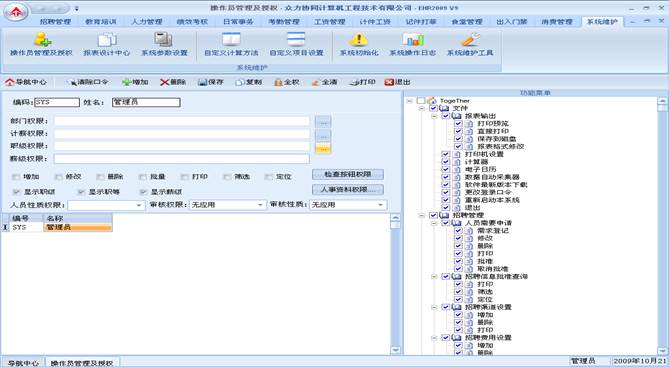Viewport: 669px width, 367px height.
Task: Click 打印 printer toolbar button
Action: coord(362,82)
